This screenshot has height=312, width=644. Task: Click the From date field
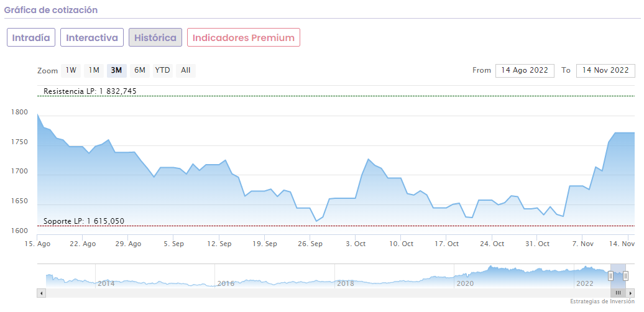click(x=524, y=70)
